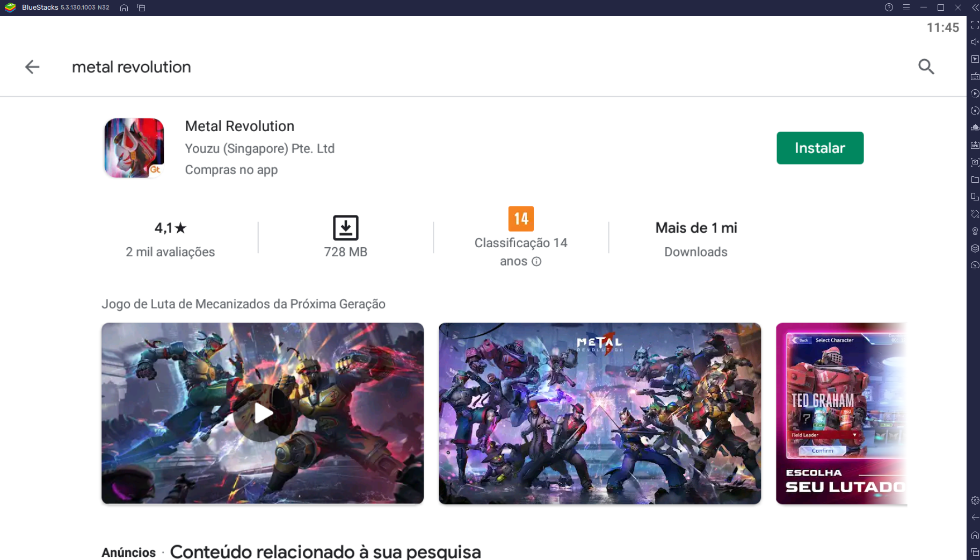Open the Metal Revolution title link
Screen dimensions: 980x560
pyautogui.click(x=239, y=126)
